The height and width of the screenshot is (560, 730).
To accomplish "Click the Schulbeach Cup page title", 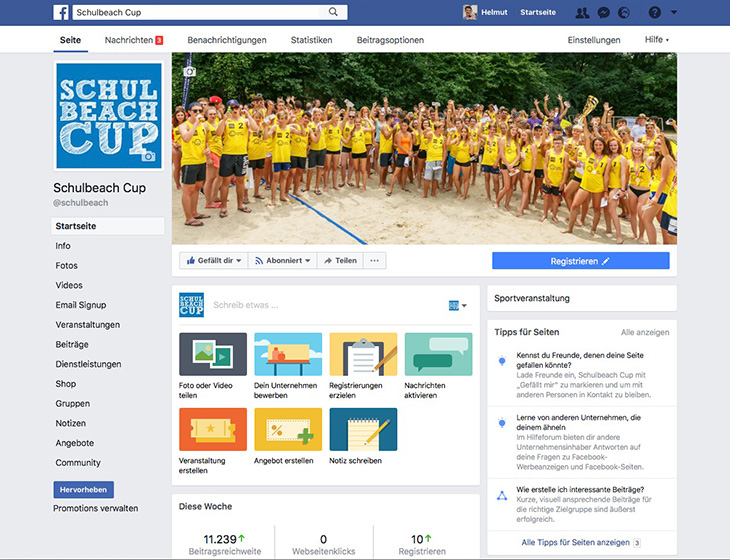I will [99, 188].
